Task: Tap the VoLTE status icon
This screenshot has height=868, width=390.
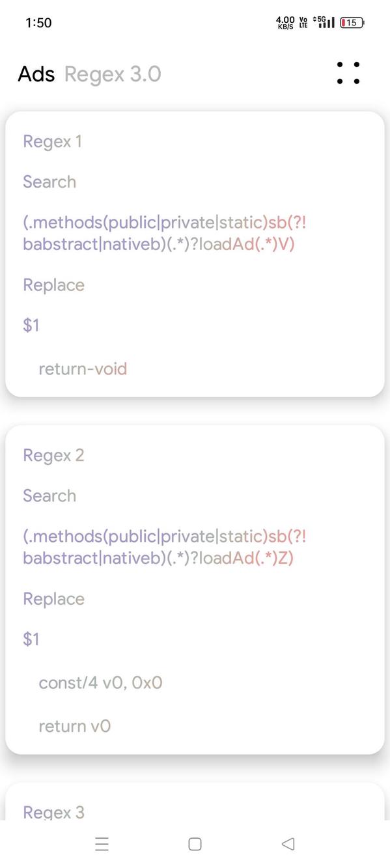Action: [x=302, y=21]
